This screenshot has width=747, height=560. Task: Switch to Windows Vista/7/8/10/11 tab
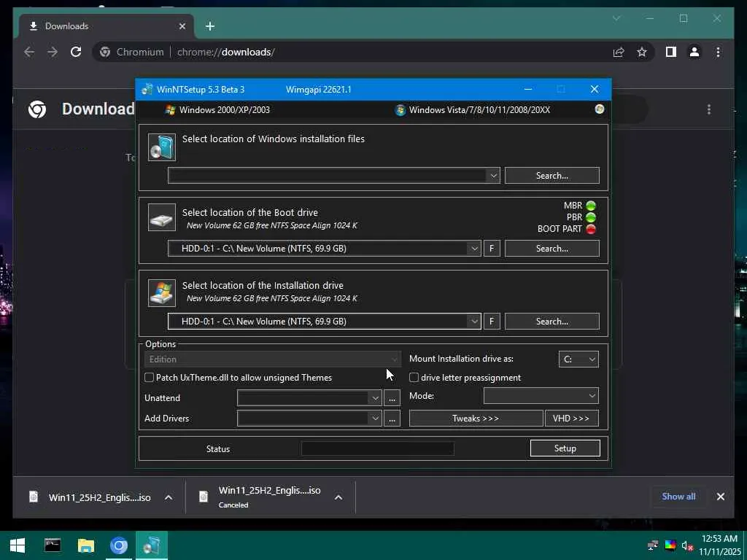click(473, 109)
